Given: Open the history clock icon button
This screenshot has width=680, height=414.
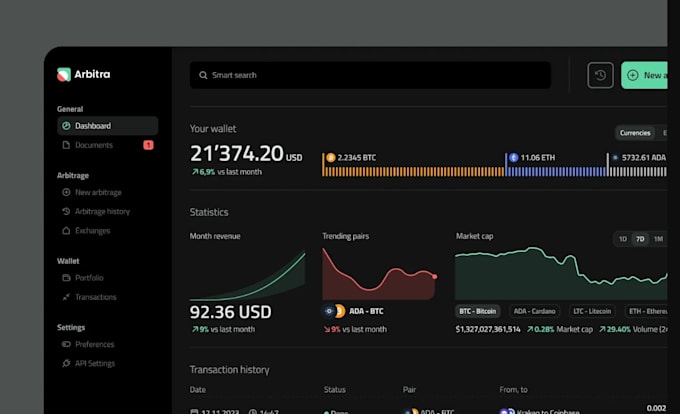Looking at the screenshot, I should 600,75.
